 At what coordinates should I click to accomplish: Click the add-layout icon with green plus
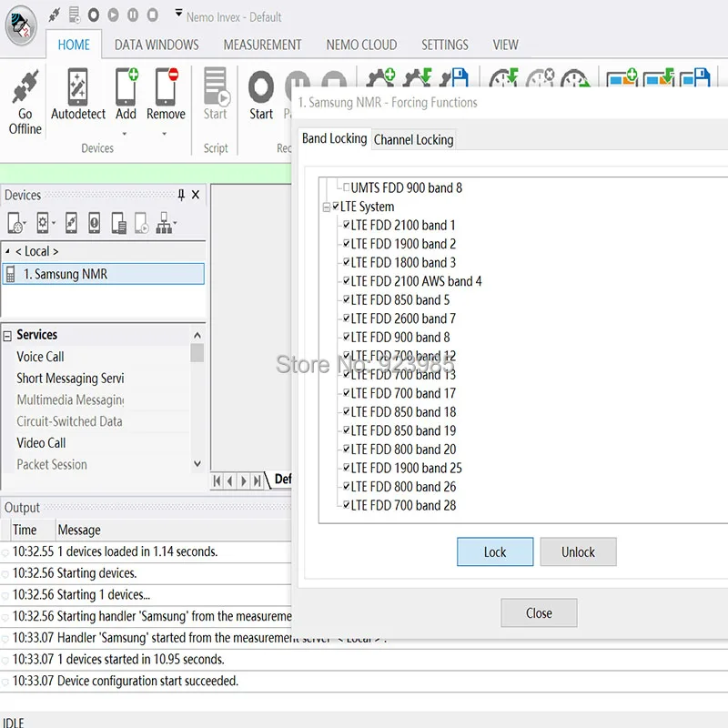(622, 78)
